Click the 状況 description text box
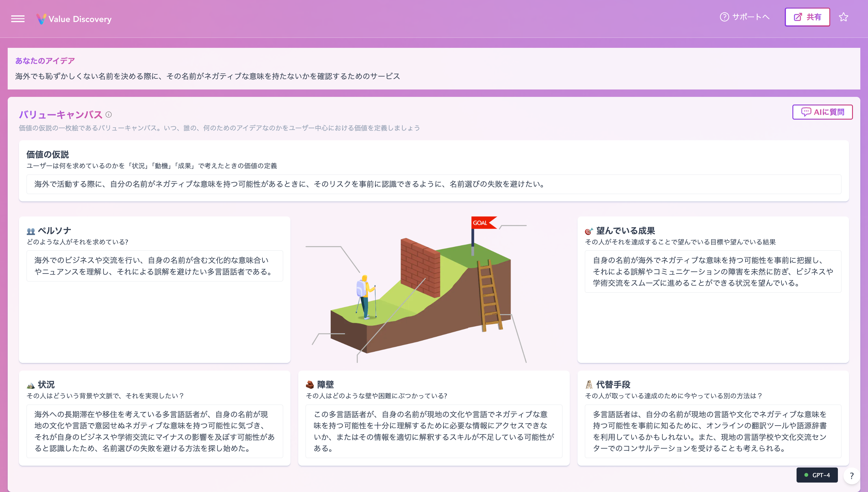Viewport: 868px width, 492px height. point(155,431)
